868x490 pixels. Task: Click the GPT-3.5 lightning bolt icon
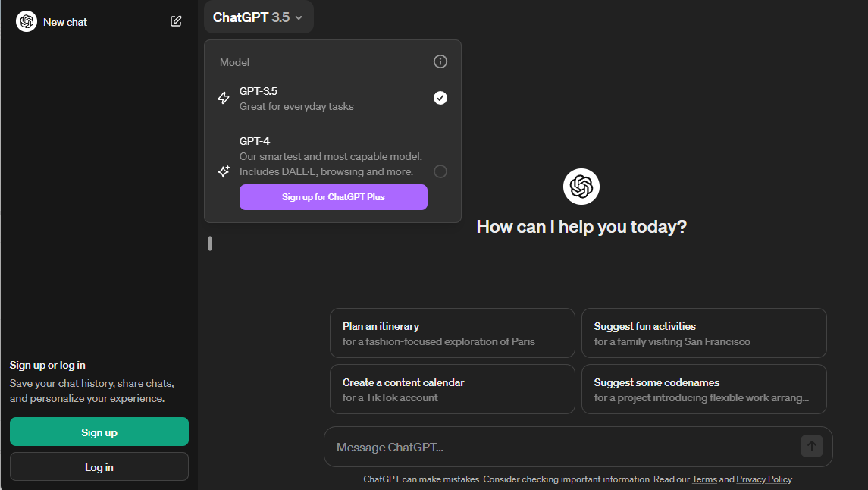click(x=224, y=98)
